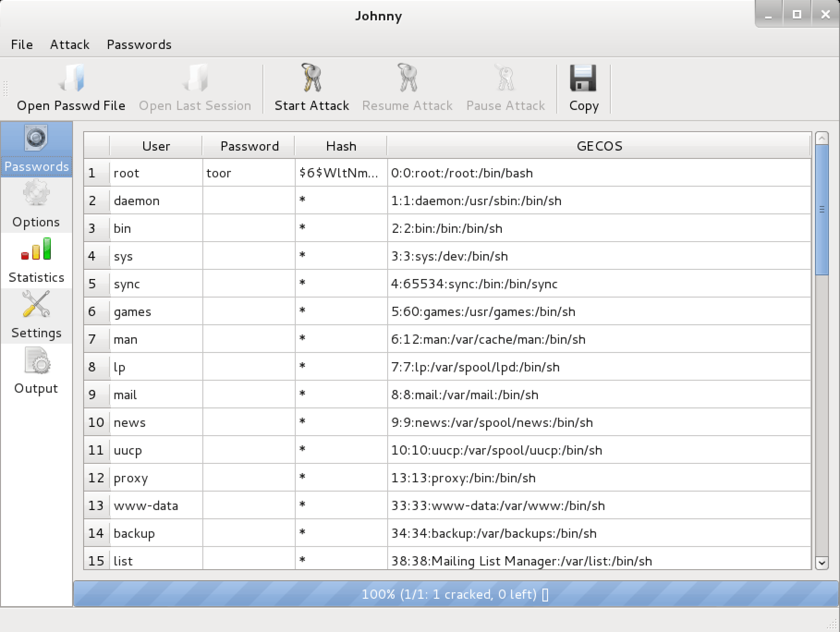Select the Passwords sidebar icon
Screen dimensions: 840x632
(37, 148)
